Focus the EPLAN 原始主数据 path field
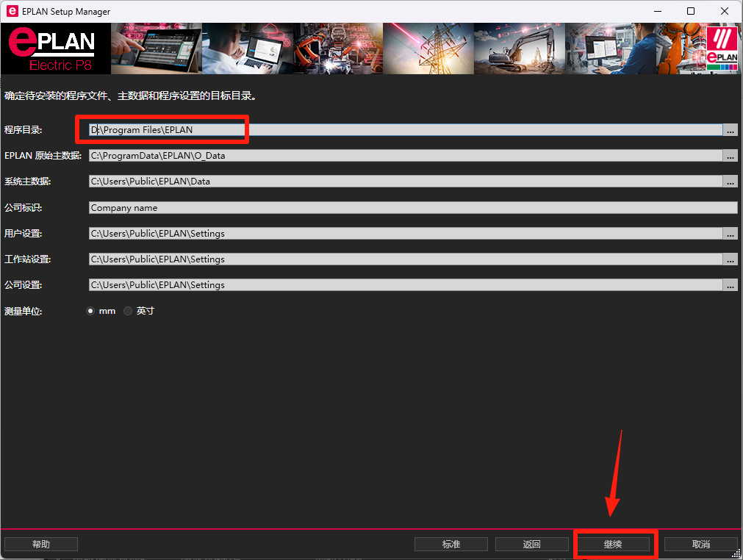Screen dimensions: 743x560 click(x=404, y=156)
